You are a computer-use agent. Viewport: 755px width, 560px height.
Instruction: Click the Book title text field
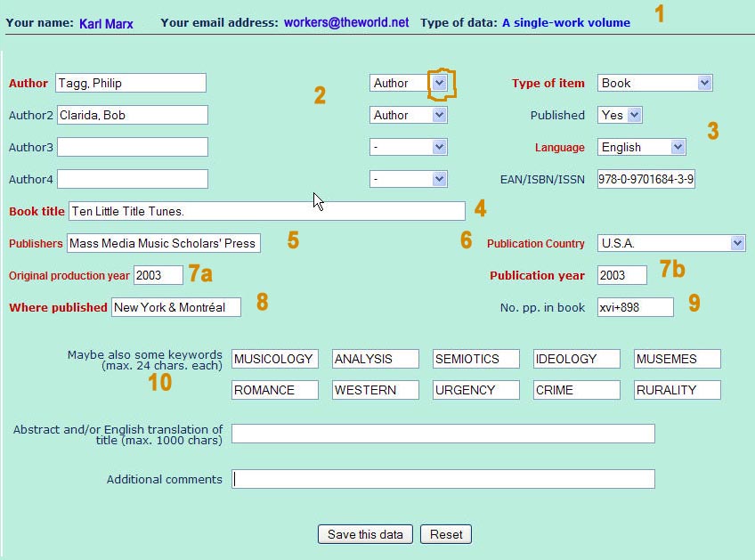point(266,211)
